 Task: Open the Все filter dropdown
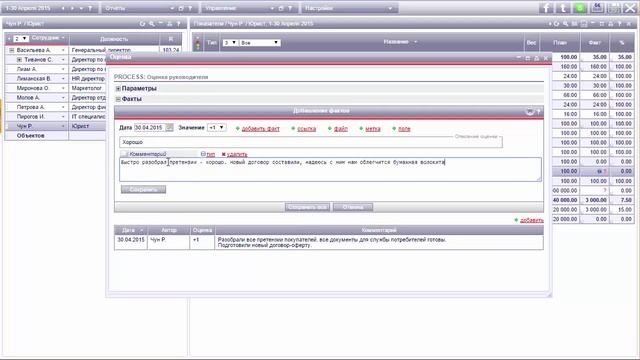[260, 42]
